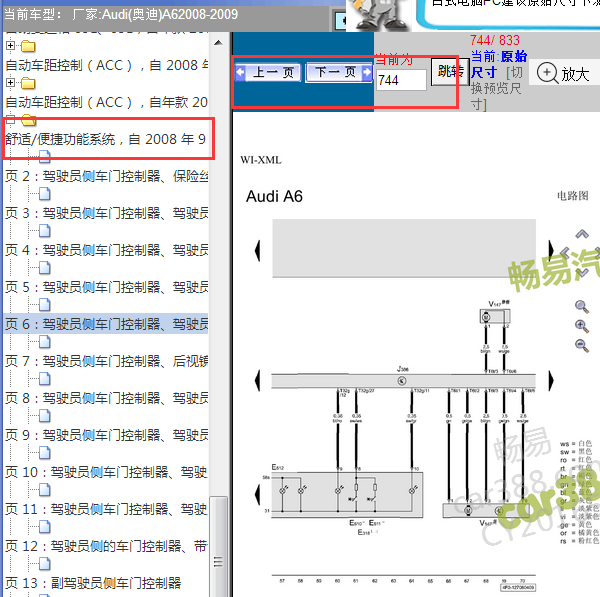The image size is (600, 597).
Task: Click the 原始尺寸 preview size link
Action: [499, 64]
